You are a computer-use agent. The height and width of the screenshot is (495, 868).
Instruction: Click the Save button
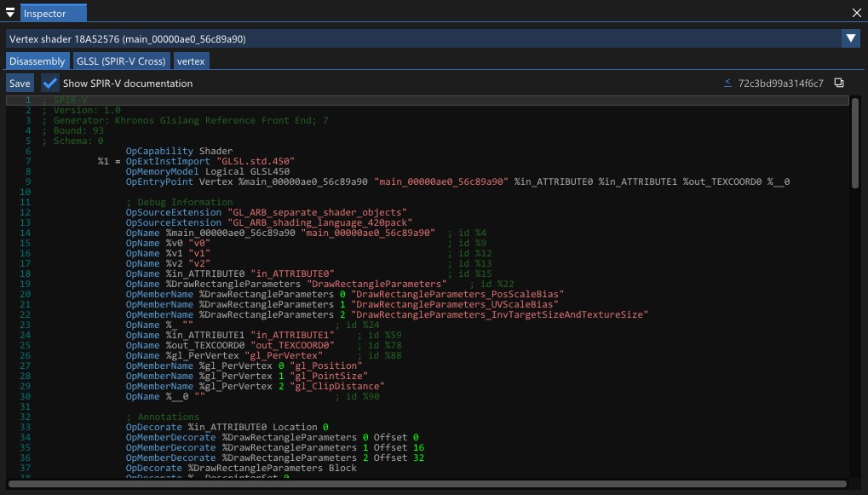click(x=20, y=83)
